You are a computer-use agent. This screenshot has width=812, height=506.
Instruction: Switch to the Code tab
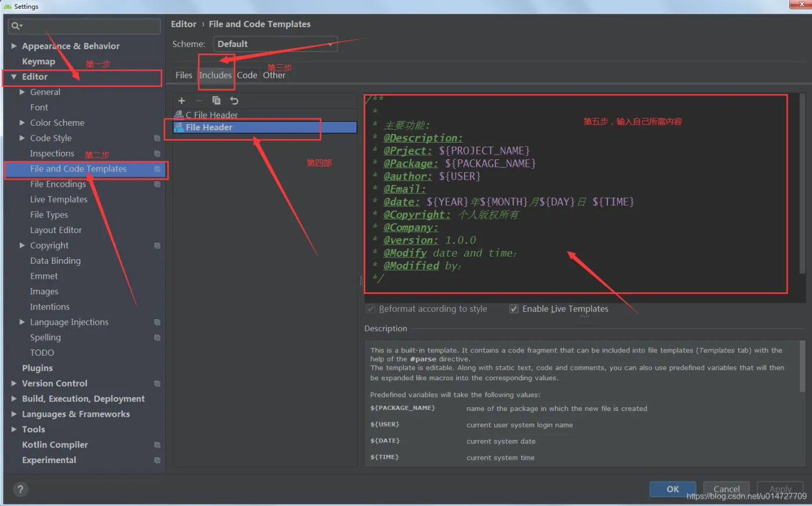click(x=247, y=75)
